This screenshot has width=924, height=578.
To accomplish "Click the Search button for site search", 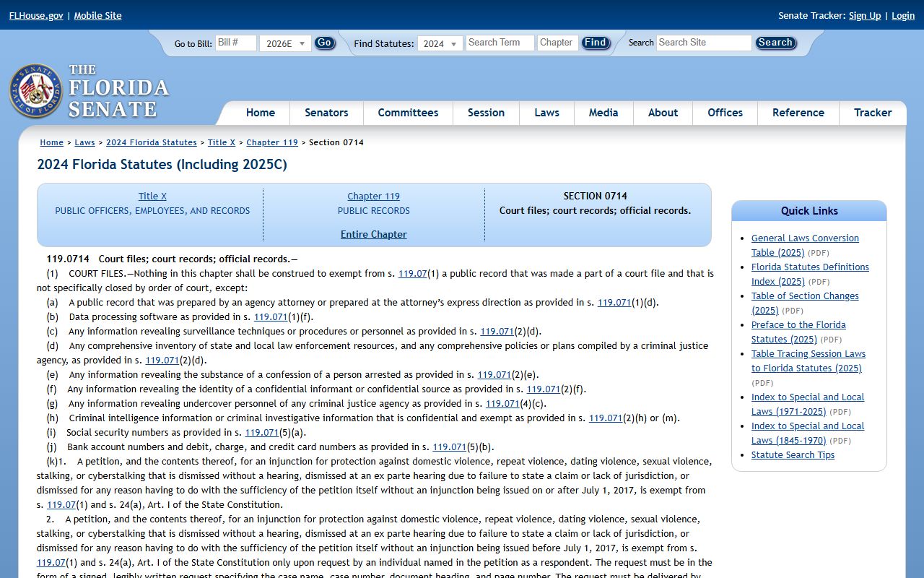I will click(775, 43).
